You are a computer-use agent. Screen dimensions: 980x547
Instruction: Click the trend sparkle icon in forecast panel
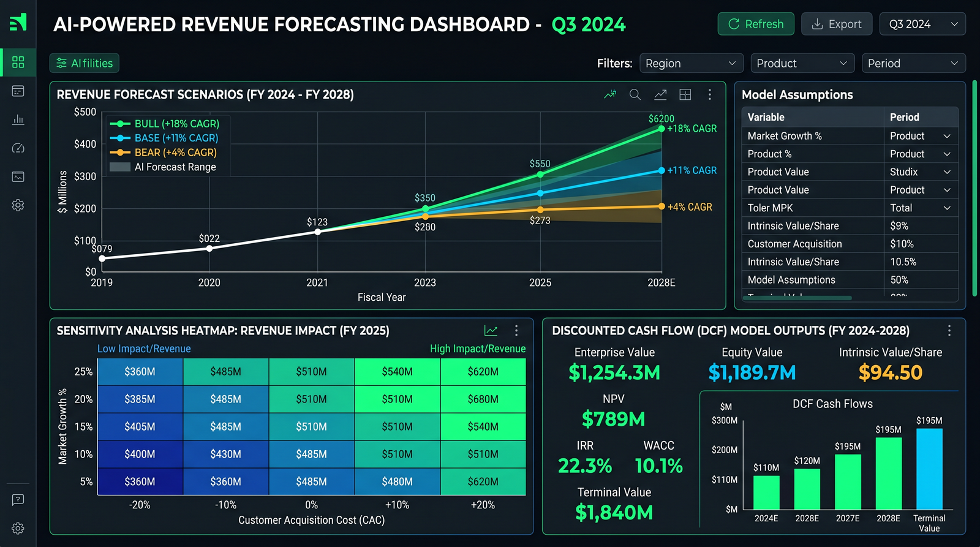pyautogui.click(x=610, y=94)
